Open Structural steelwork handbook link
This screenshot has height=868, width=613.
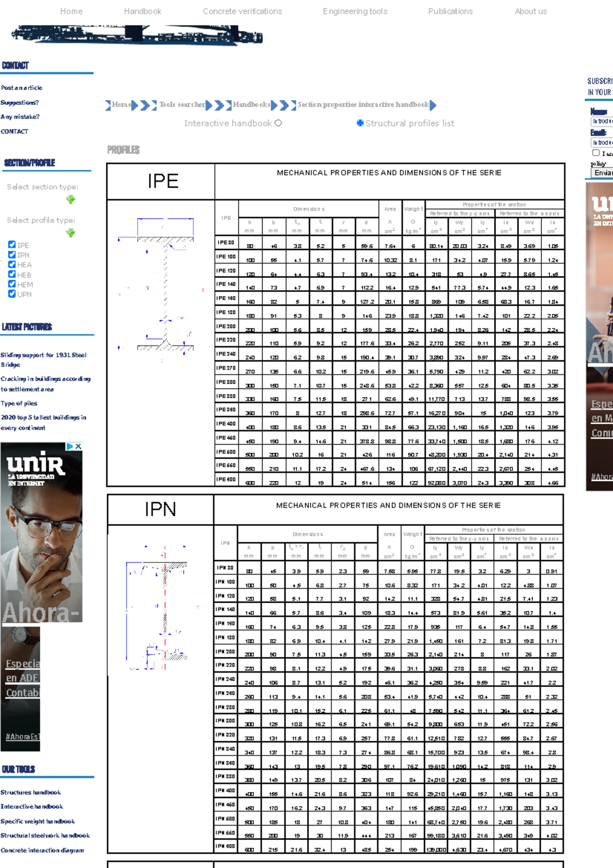click(45, 836)
